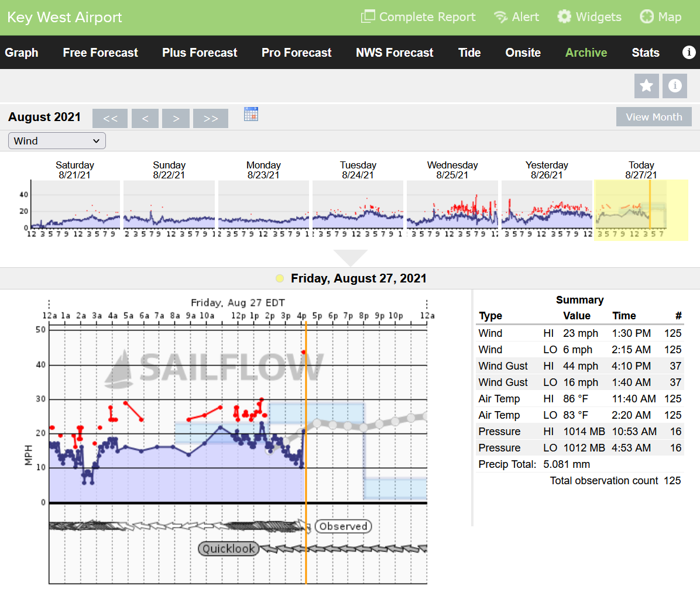Image resolution: width=700 pixels, height=593 pixels.
Task: Open the NWS Forecast tab
Action: point(394,53)
